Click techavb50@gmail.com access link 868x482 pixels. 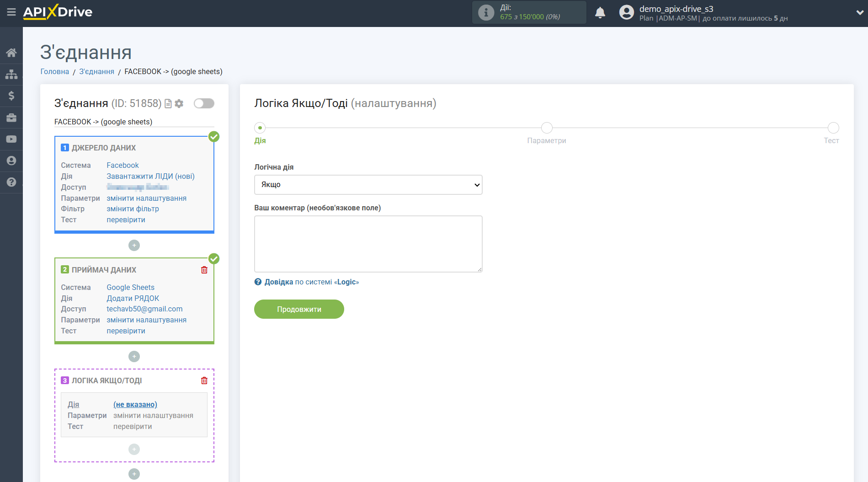tap(144, 309)
